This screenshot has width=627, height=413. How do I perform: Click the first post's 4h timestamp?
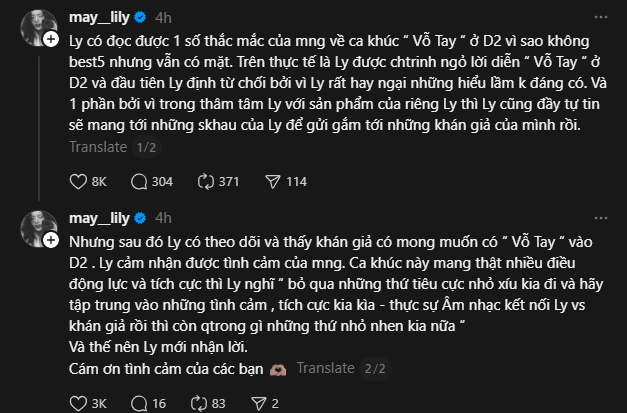pos(164,18)
